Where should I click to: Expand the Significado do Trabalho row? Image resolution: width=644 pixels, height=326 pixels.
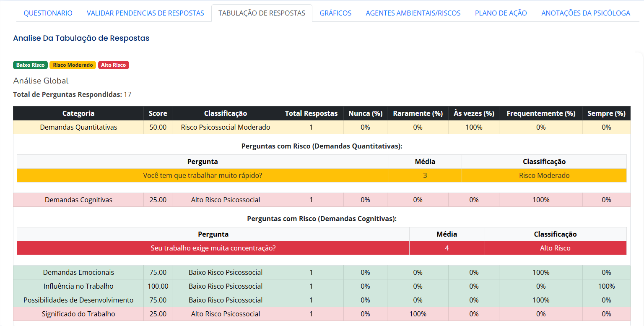78,314
